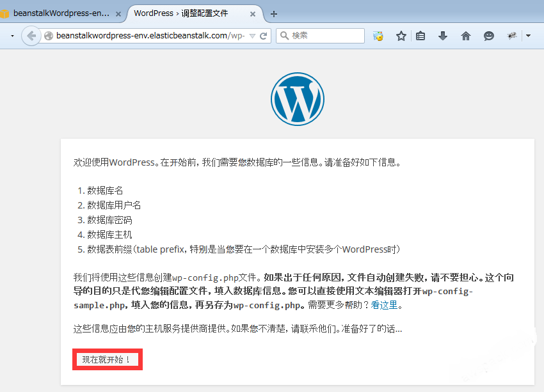The height and width of the screenshot is (392, 544).
Task: Open the 看这里 help link
Action: tap(384, 305)
